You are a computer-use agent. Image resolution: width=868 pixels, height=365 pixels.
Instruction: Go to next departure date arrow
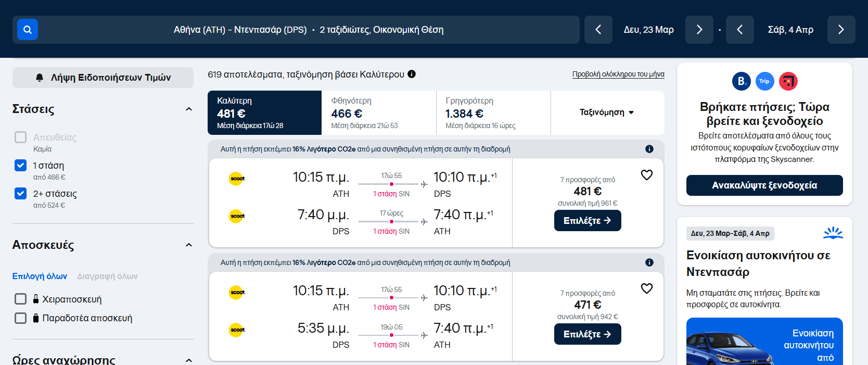tap(699, 30)
